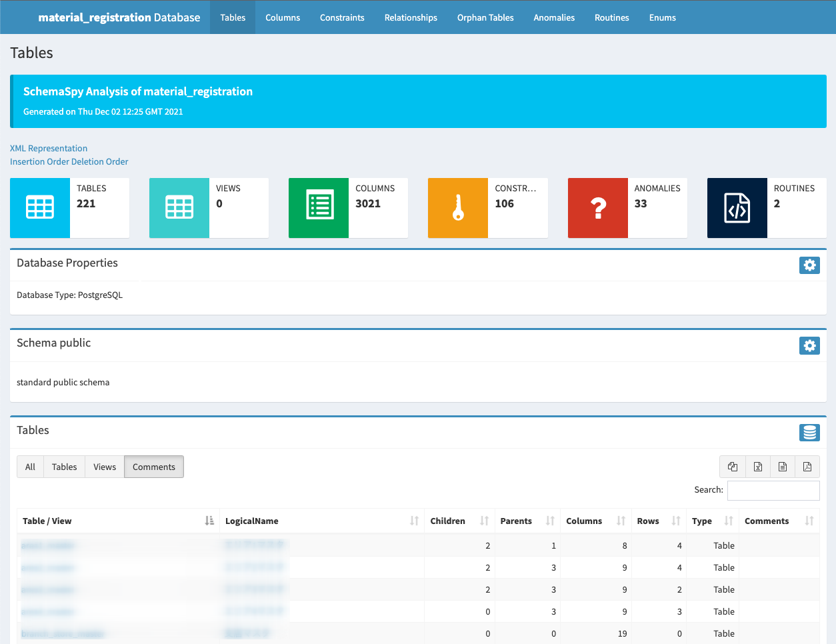836x644 pixels.
Task: Toggle the Comments column filter button
Action: [x=153, y=467]
